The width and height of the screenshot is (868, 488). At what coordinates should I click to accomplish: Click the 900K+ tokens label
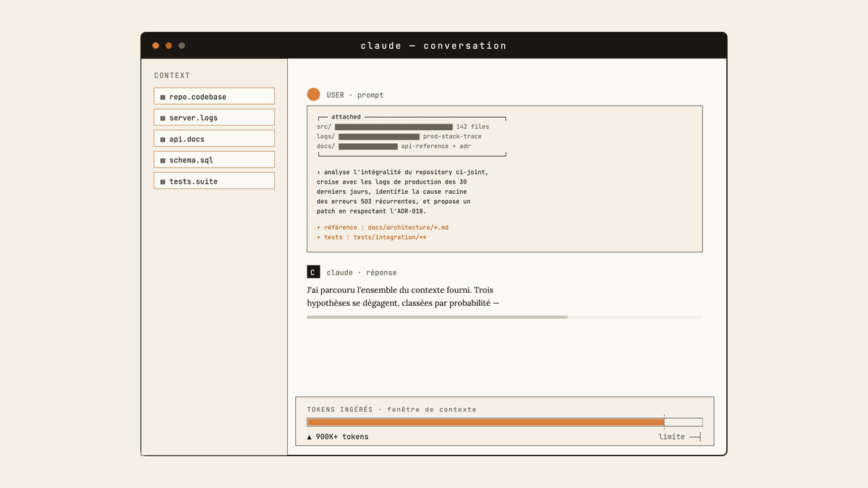(x=342, y=437)
